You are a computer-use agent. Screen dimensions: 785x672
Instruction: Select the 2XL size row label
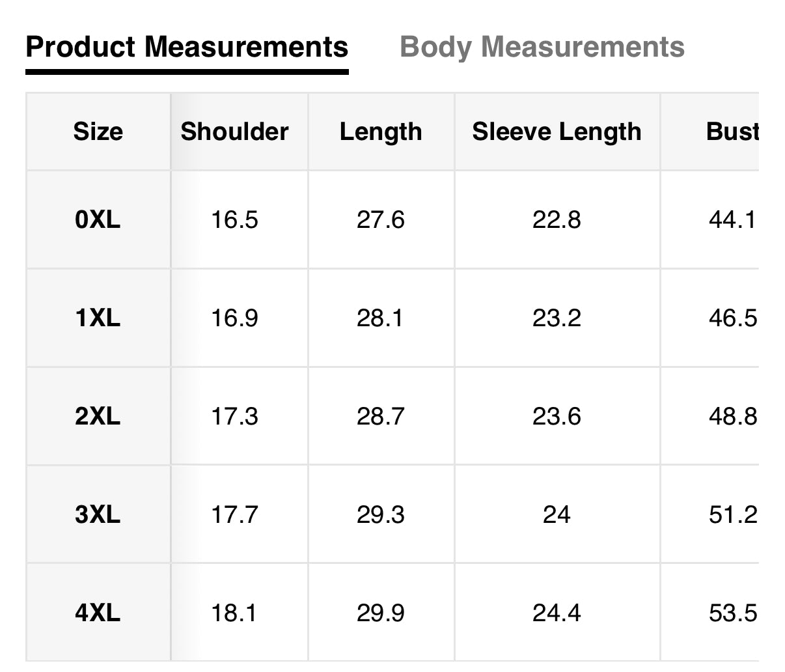point(98,416)
